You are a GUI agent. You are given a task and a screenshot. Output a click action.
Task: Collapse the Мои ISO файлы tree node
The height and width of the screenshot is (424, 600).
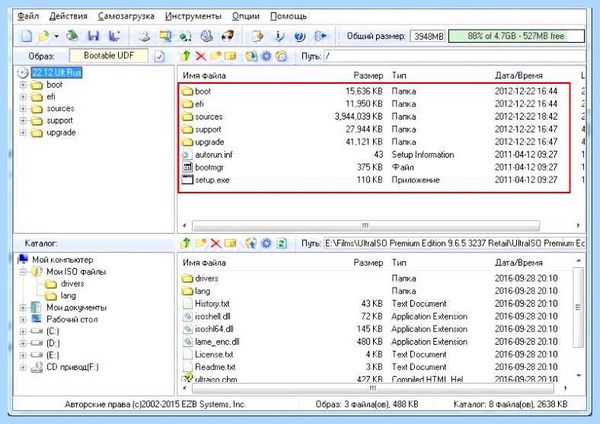pyautogui.click(x=23, y=272)
